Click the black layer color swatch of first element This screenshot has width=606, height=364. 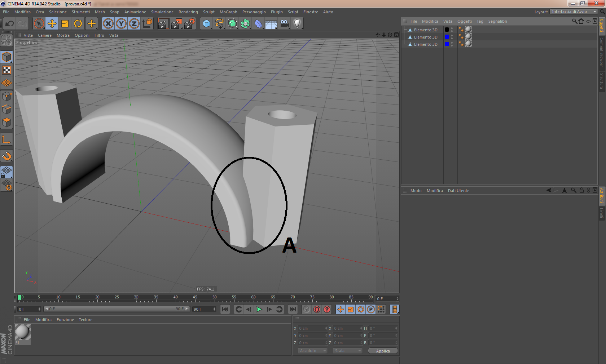pos(447,30)
